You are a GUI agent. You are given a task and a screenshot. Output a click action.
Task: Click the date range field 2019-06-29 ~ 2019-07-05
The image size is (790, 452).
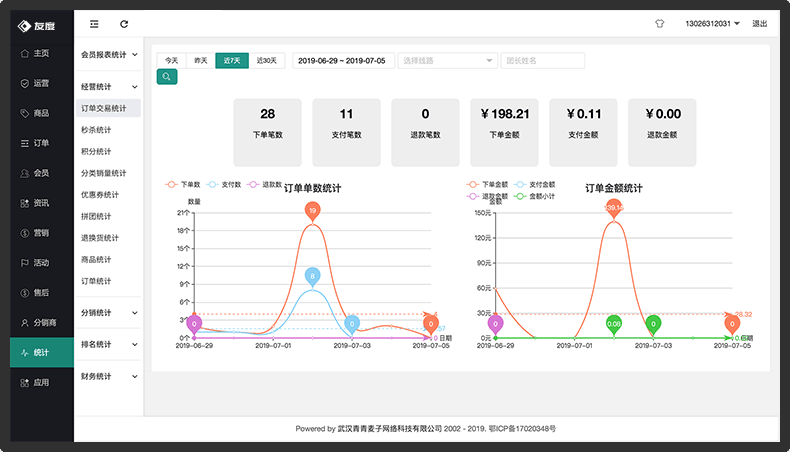click(x=343, y=60)
